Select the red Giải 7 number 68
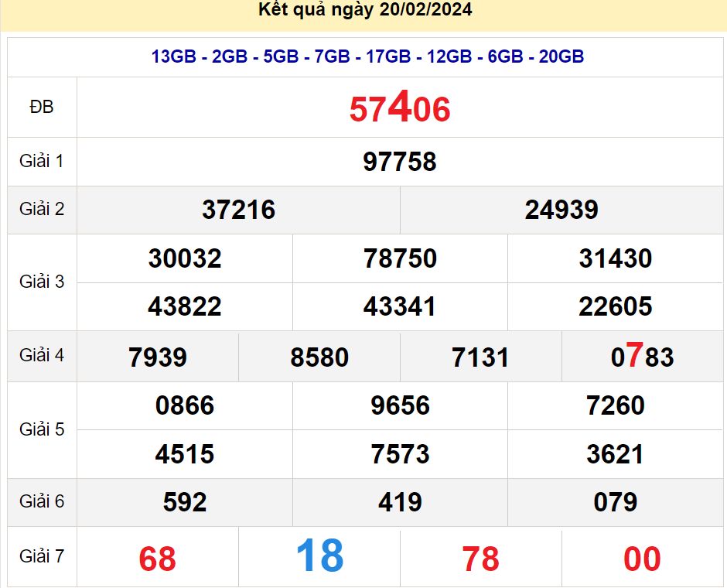 tap(158, 559)
